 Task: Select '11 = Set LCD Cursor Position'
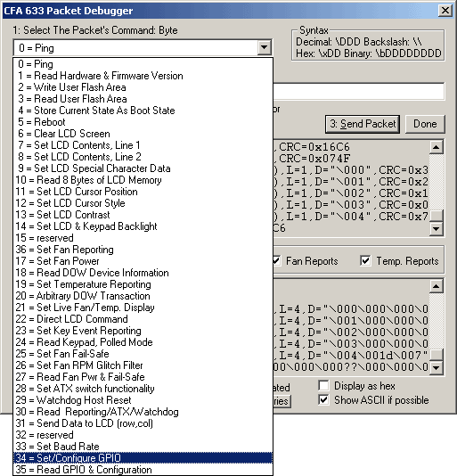coord(143,192)
